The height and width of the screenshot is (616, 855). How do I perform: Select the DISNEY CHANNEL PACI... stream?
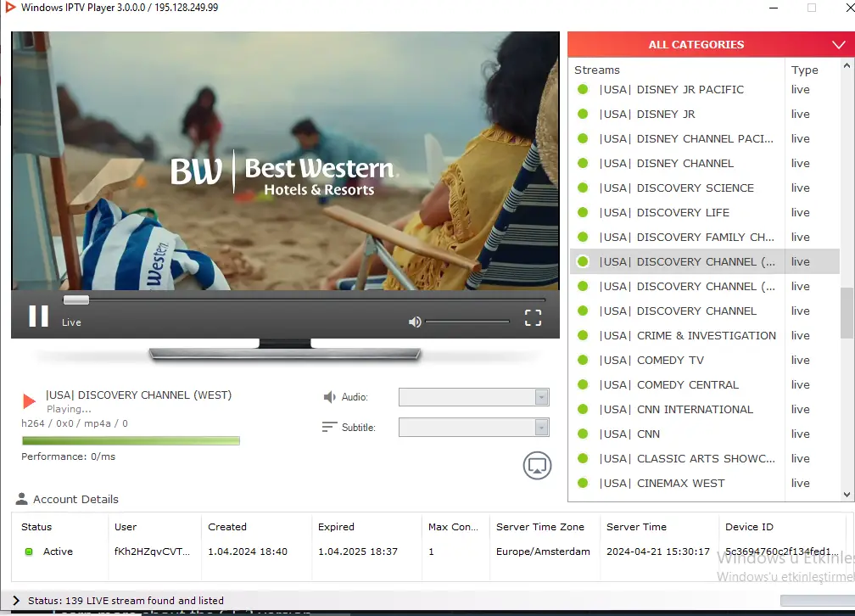[x=705, y=138]
